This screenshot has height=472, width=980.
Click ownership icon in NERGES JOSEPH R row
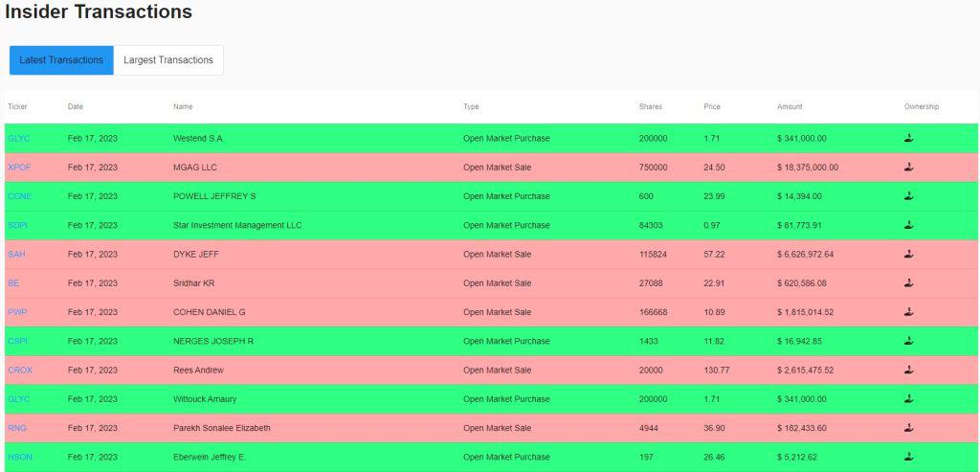(x=909, y=341)
